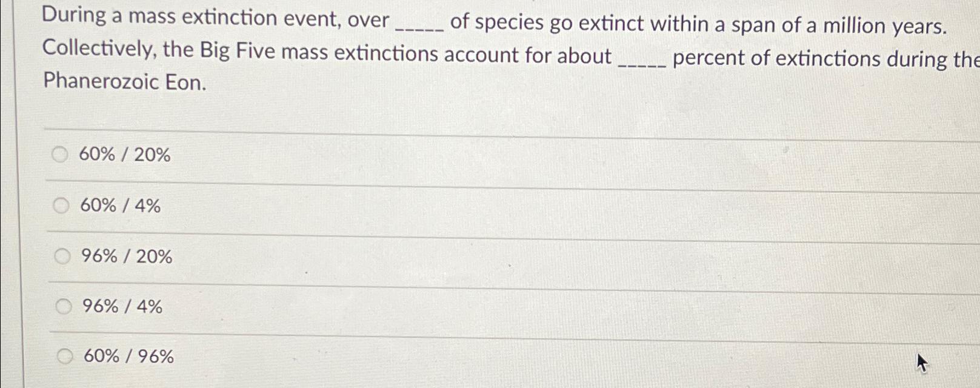
Task: Select the radio button for 60% / 20%
Action: (61, 155)
